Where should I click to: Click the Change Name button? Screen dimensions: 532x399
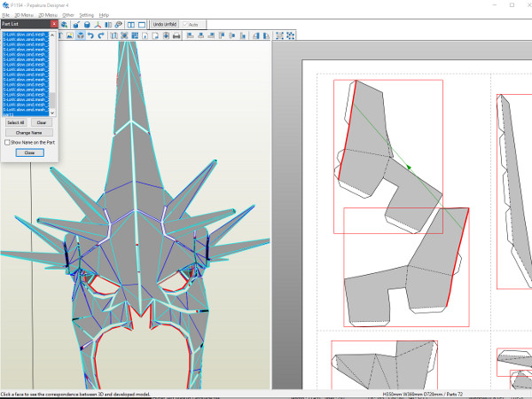point(29,132)
